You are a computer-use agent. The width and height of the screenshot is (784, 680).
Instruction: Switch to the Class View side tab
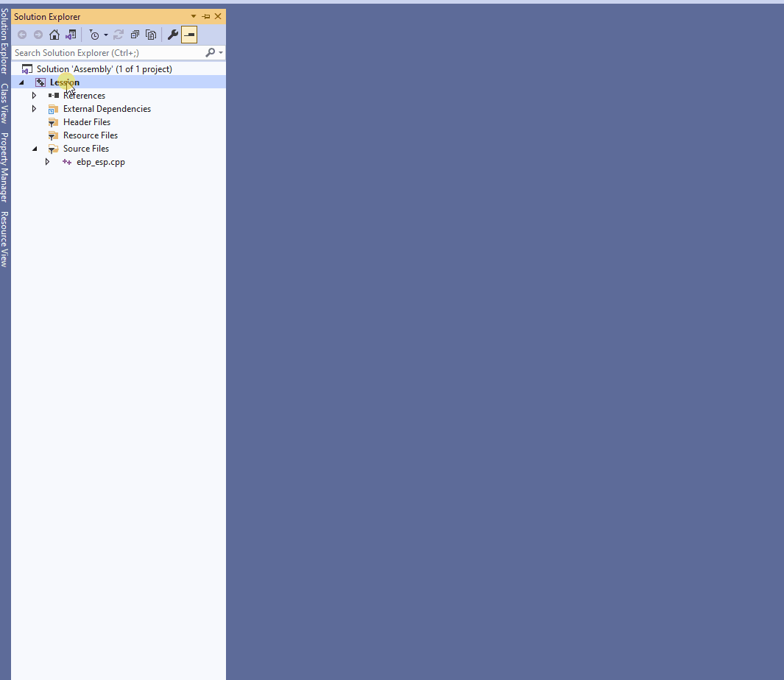click(x=4, y=104)
